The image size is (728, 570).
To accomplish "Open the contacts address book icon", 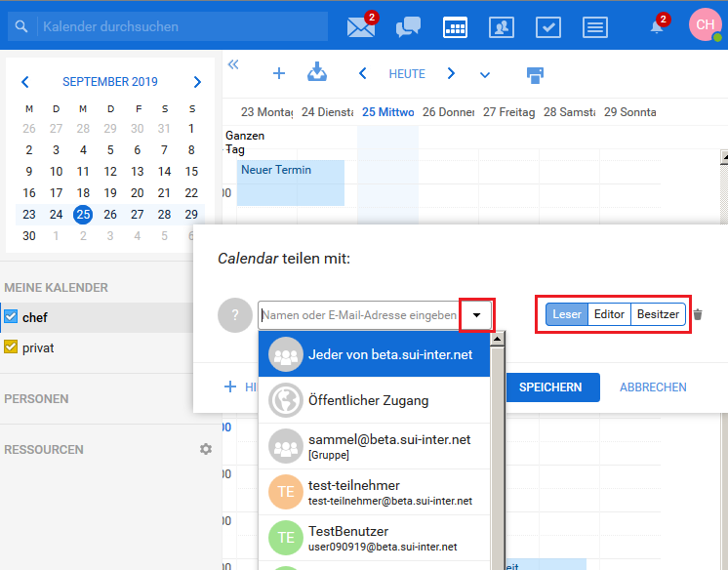I will (x=503, y=27).
